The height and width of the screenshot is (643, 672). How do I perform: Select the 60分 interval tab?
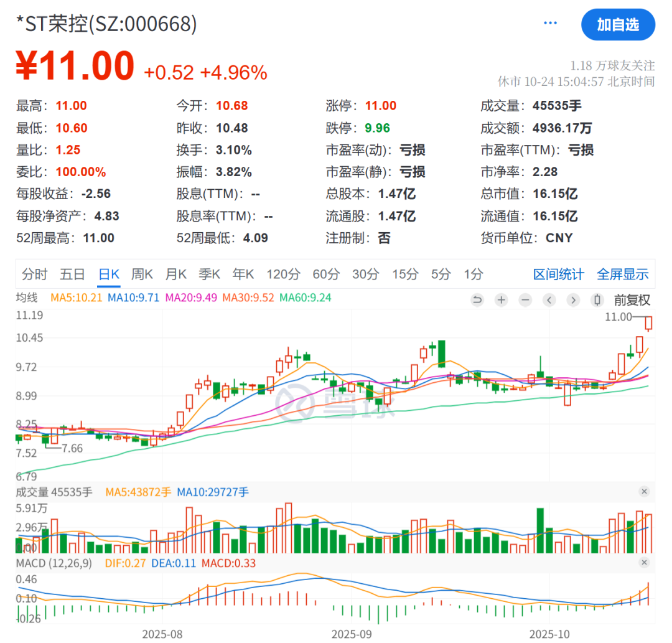tap(326, 274)
